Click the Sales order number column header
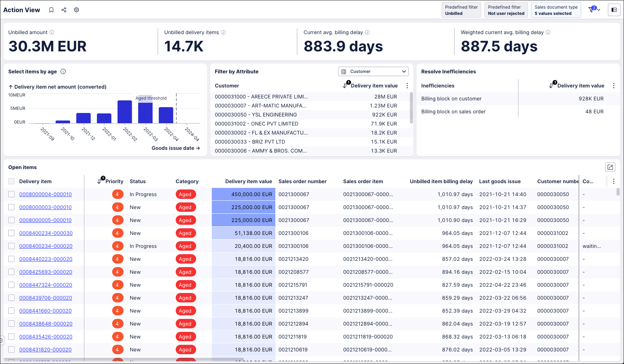Image resolution: width=624 pixels, height=364 pixels. pos(302,181)
